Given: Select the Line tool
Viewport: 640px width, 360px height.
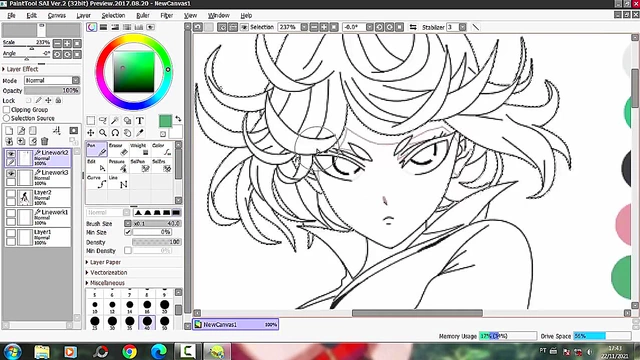Looking at the screenshot, I should click(x=118, y=182).
